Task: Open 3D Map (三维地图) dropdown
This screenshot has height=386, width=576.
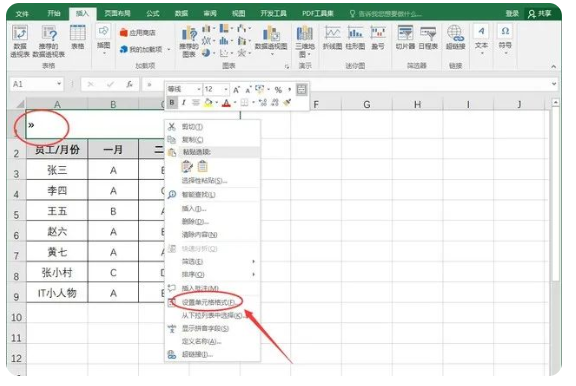Action: pyautogui.click(x=305, y=41)
